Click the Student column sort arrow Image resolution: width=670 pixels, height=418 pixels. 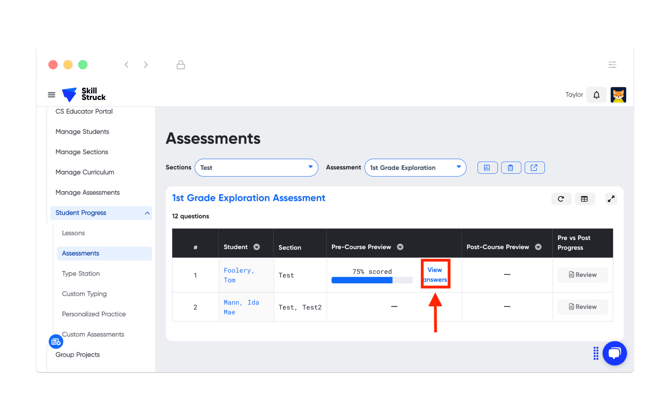click(257, 247)
